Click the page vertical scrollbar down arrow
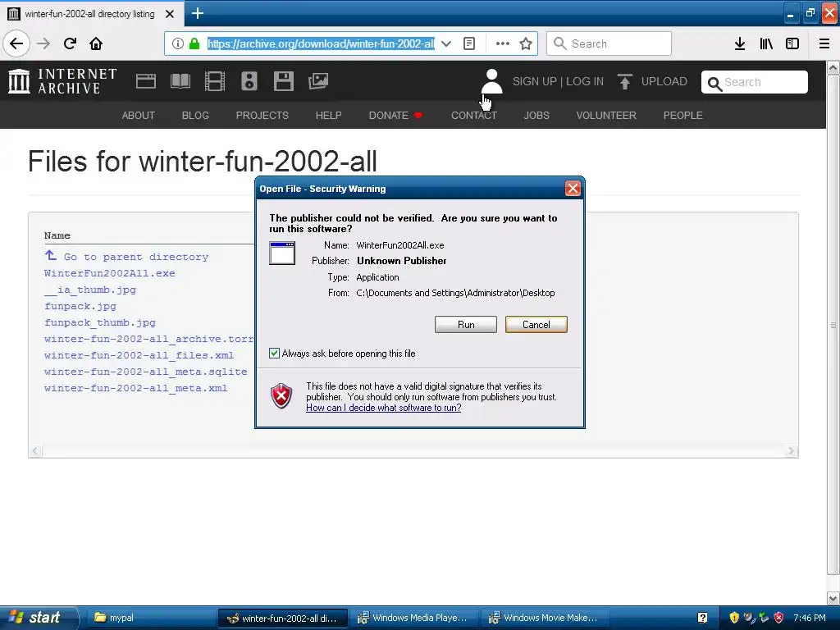 tap(833, 598)
